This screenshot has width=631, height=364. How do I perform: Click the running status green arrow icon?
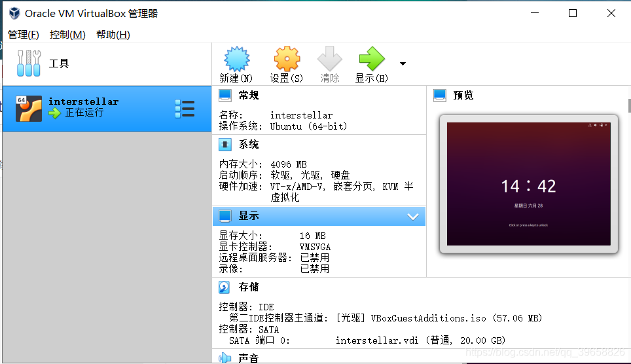(x=54, y=113)
